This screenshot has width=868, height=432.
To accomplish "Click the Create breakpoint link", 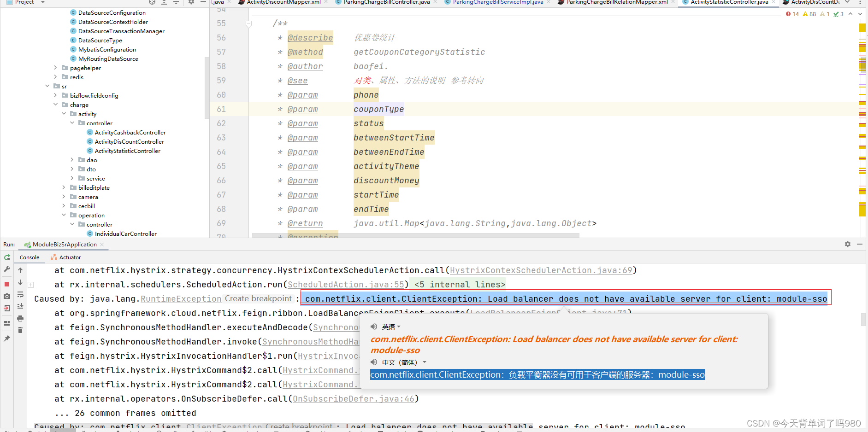I will [258, 298].
